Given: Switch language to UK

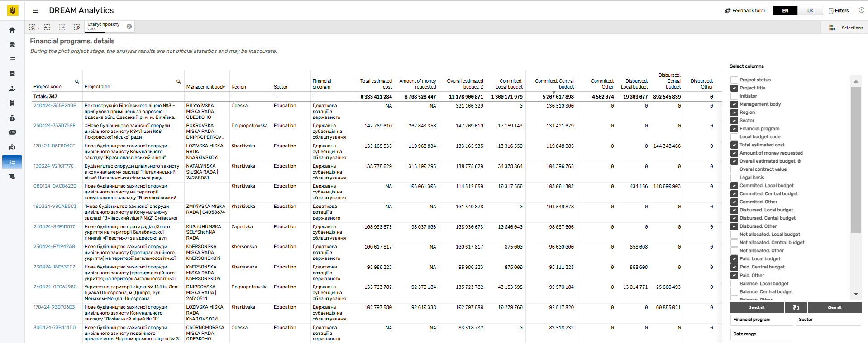Looking at the screenshot, I should tap(810, 11).
